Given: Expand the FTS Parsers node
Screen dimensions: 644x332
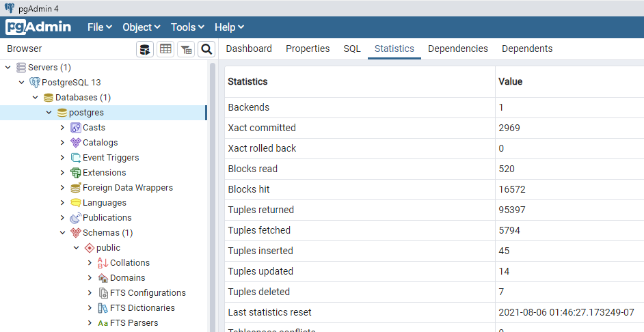Looking at the screenshot, I should click(x=90, y=323).
